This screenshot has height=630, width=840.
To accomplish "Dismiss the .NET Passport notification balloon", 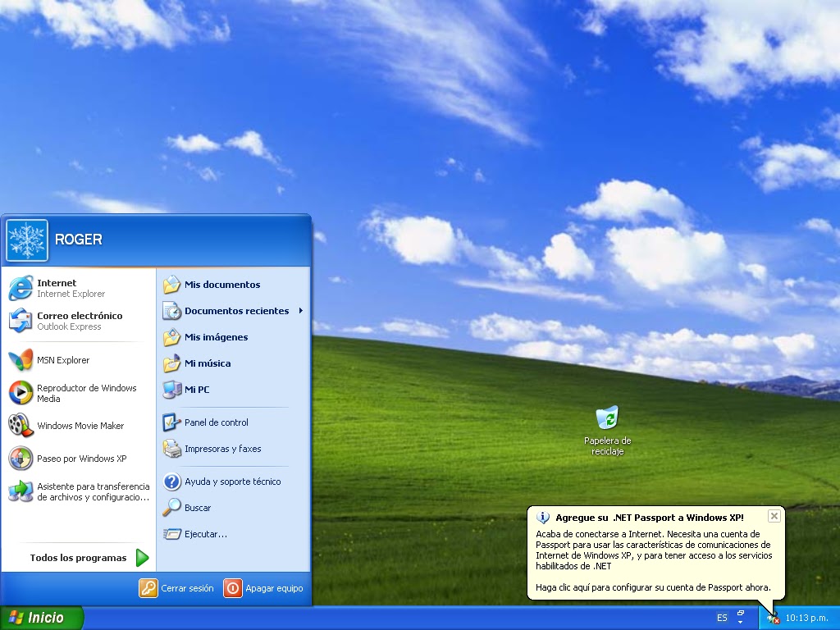I will [x=774, y=516].
